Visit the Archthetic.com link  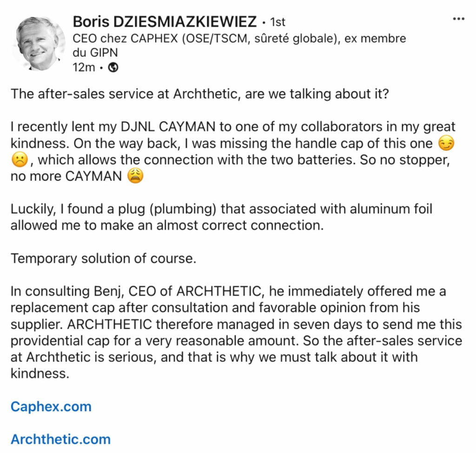point(60,439)
